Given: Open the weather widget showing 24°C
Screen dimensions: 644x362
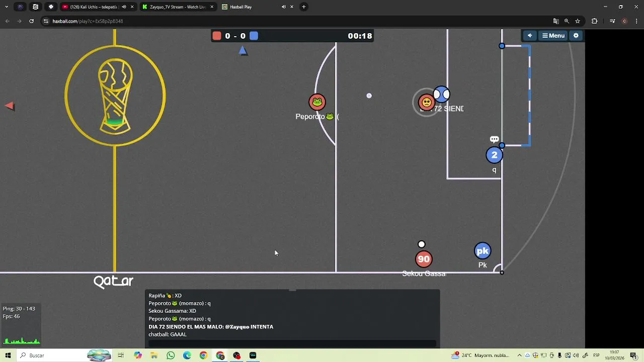Looking at the screenshot, I should click(x=479, y=355).
